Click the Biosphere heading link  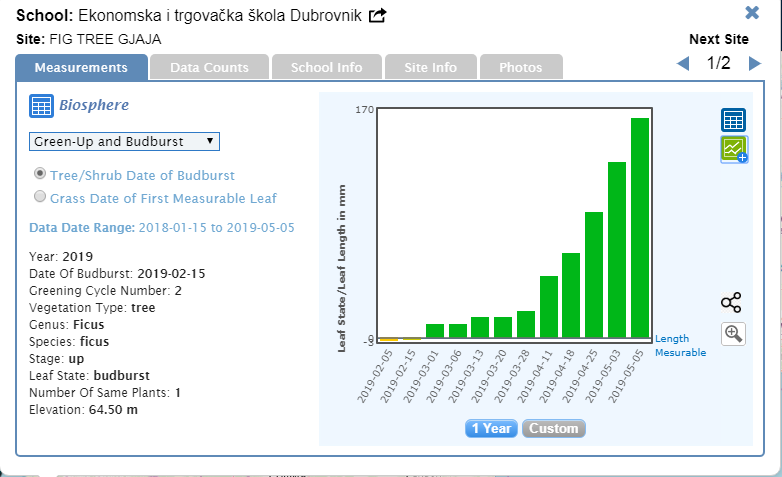pyautogui.click(x=93, y=105)
